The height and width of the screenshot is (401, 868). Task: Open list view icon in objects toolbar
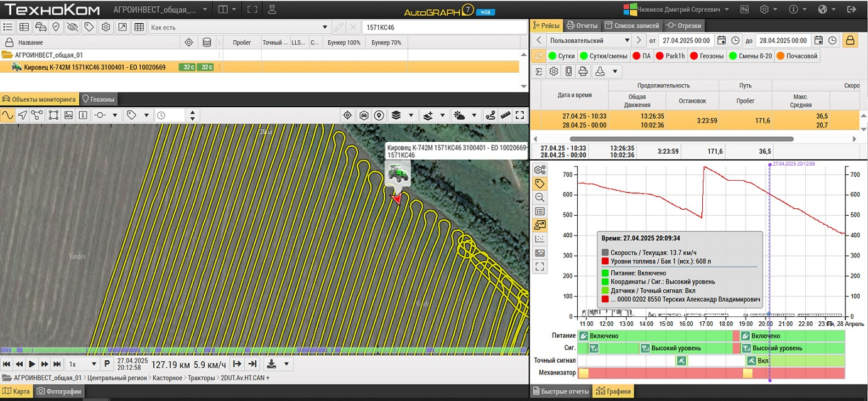point(8,27)
